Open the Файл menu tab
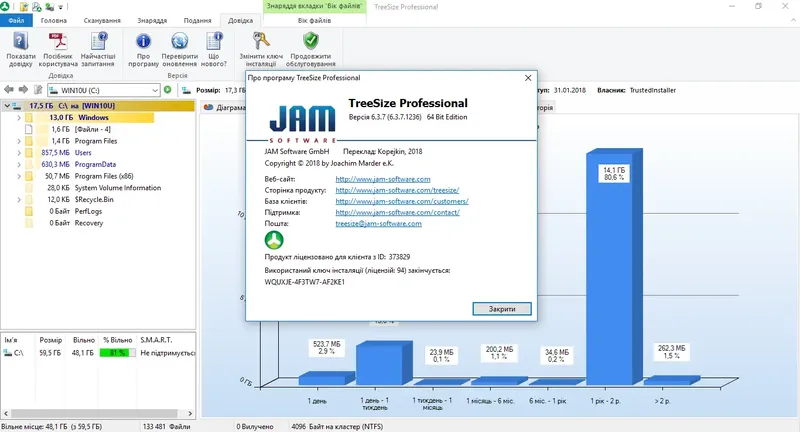The width and height of the screenshot is (800, 432). point(16,20)
